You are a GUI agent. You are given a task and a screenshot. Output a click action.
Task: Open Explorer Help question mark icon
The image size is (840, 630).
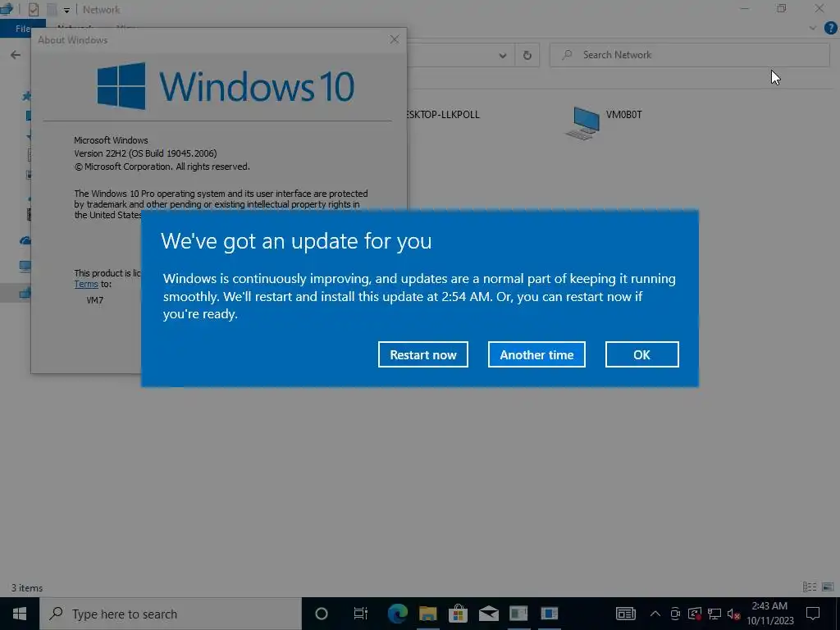click(830, 28)
